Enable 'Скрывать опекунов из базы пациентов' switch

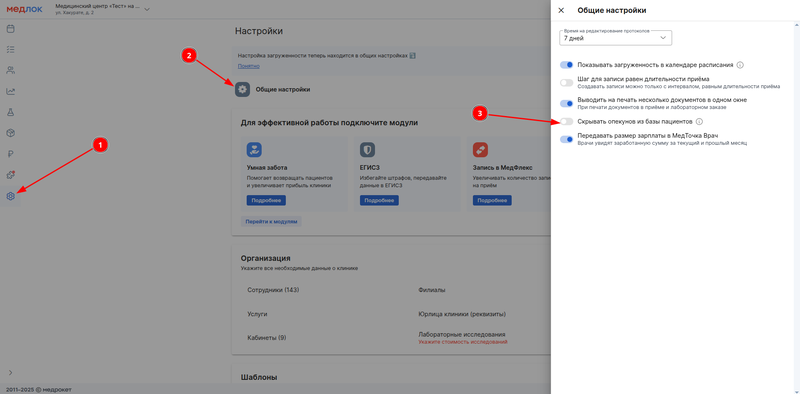566,122
